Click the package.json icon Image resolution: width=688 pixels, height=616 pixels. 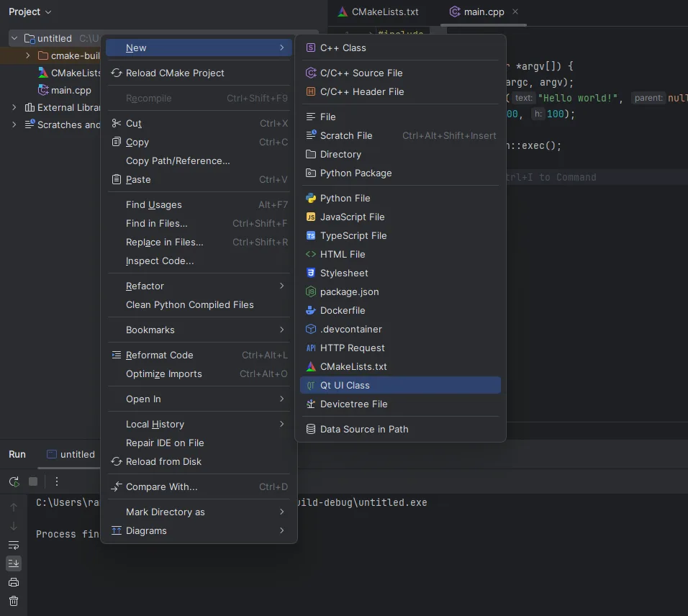[x=311, y=291]
